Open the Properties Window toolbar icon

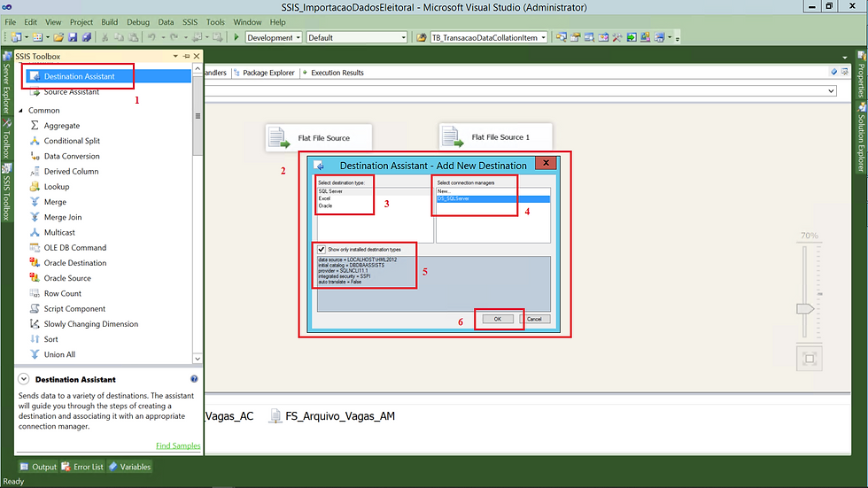(x=575, y=37)
